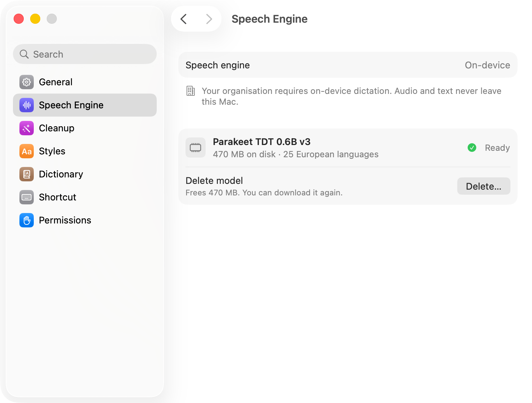
Task: Switch to the Styles section
Action: click(x=85, y=151)
